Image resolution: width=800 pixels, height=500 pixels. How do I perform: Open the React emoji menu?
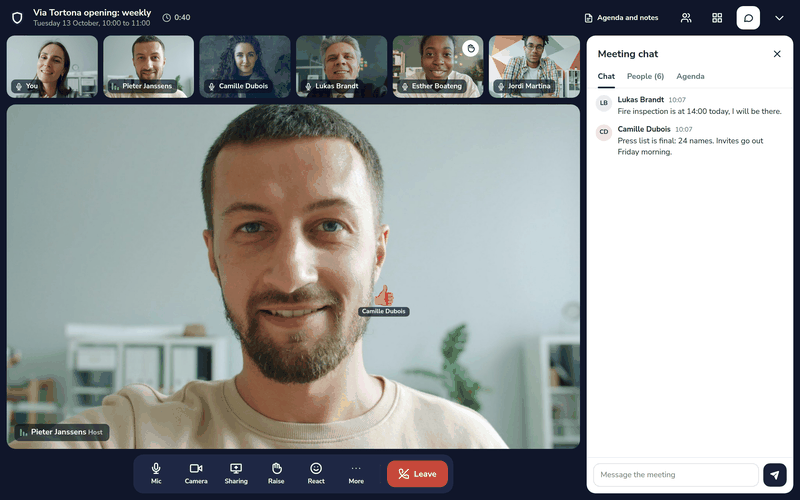point(316,473)
